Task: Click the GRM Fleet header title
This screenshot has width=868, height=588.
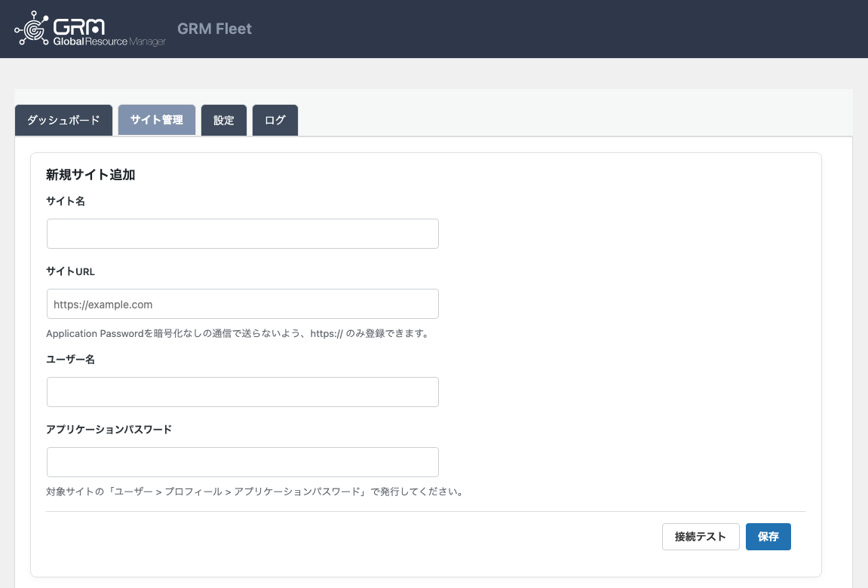Action: coord(214,29)
